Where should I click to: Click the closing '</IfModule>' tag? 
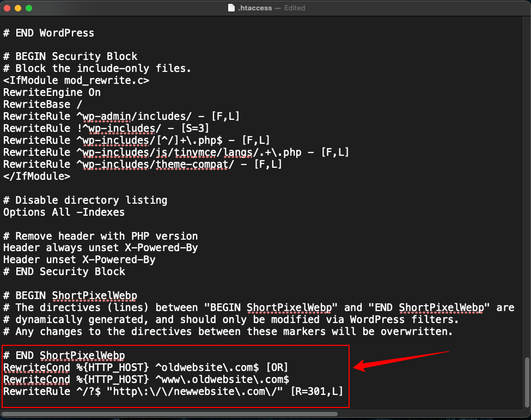click(x=37, y=176)
